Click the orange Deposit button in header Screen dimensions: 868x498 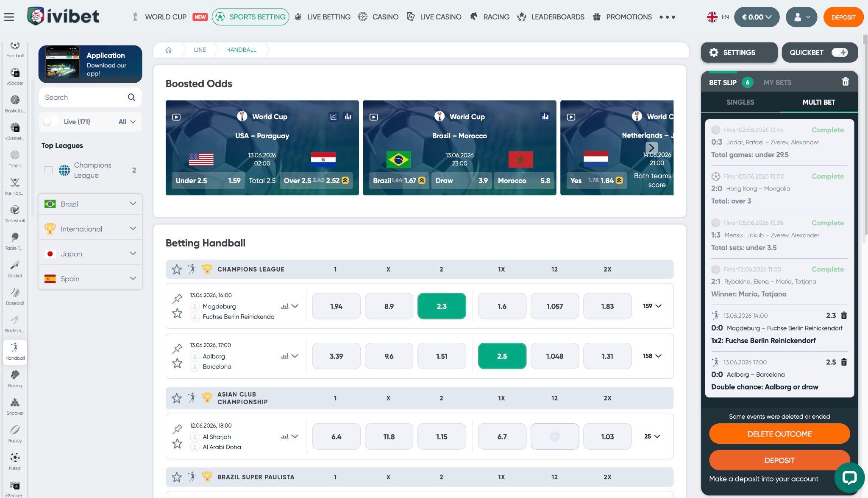point(843,17)
